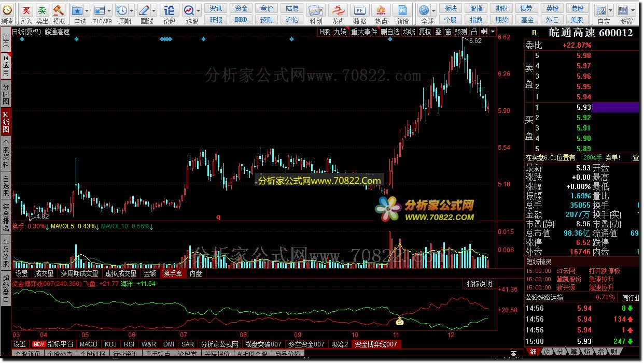Open the F10/F9 info icon
Viewport: 644px width, 363px height.
99,10
